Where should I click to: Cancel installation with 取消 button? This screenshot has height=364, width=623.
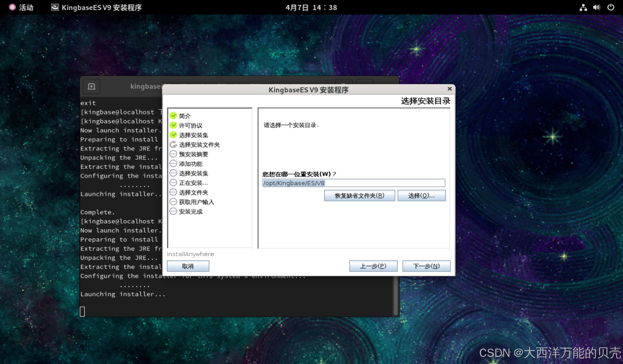pyautogui.click(x=188, y=266)
